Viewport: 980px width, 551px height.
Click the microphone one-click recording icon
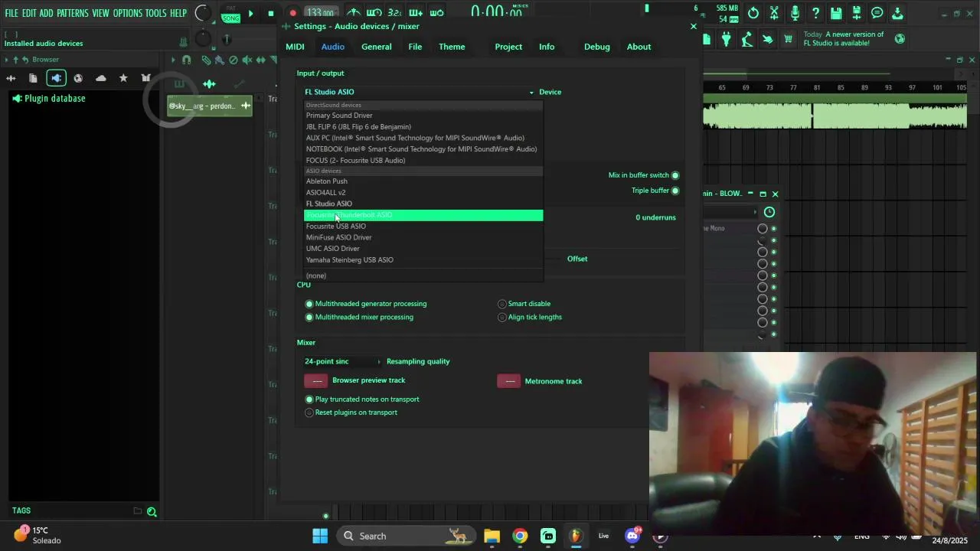[x=795, y=13]
